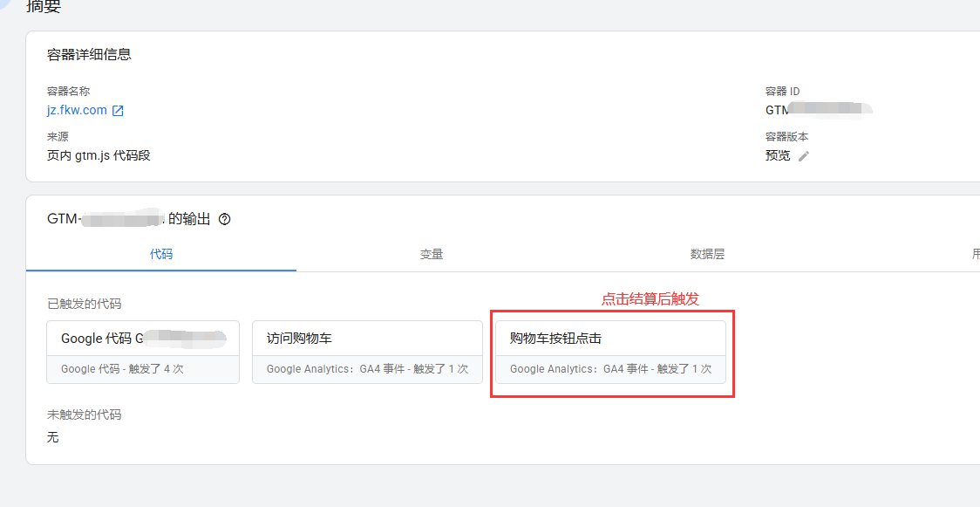The width and height of the screenshot is (980, 507).
Task: Click the help question mark icon beside 的输出
Action: tap(225, 219)
